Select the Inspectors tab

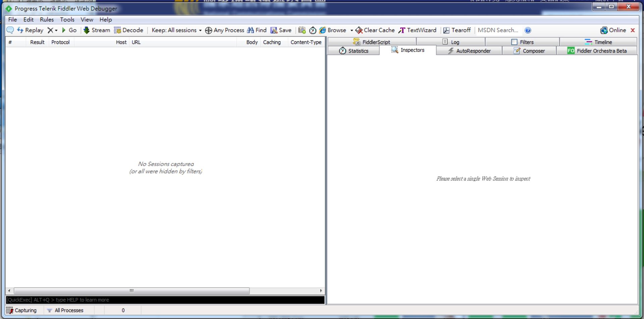tap(408, 50)
